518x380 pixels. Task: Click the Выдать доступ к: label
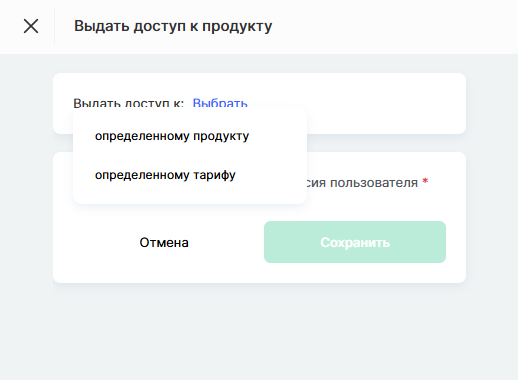[128, 103]
